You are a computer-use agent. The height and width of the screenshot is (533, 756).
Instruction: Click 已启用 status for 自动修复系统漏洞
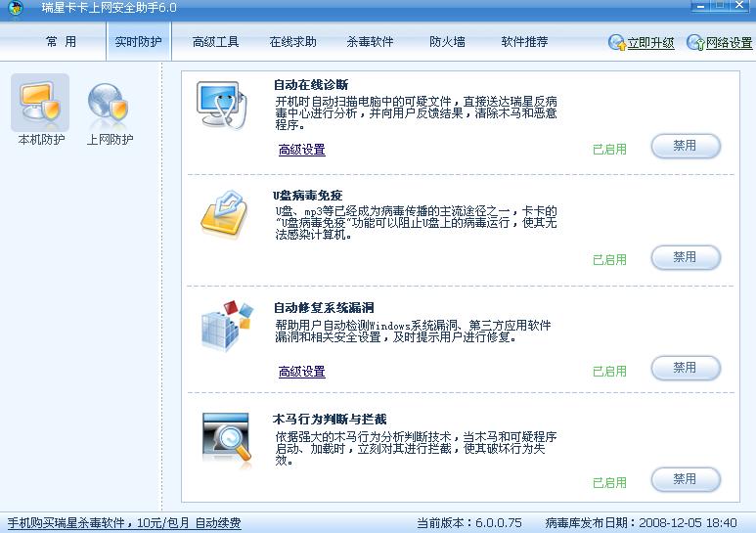coord(609,371)
